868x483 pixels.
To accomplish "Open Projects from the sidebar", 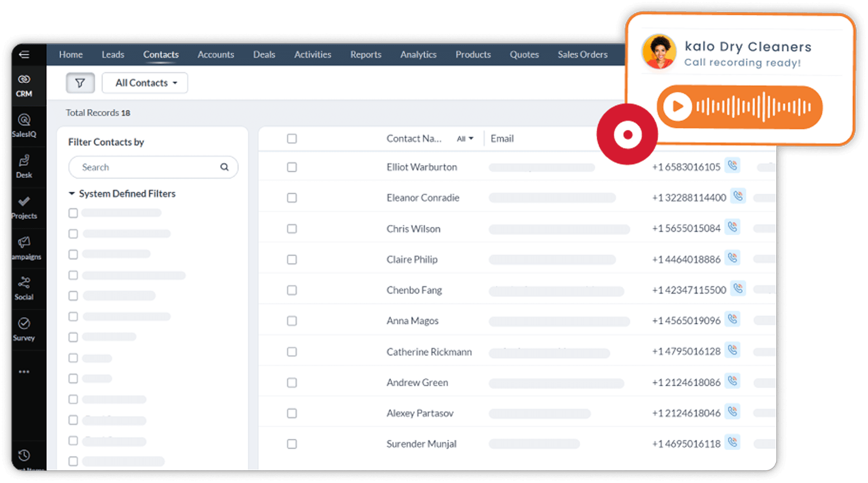I will click(x=24, y=208).
